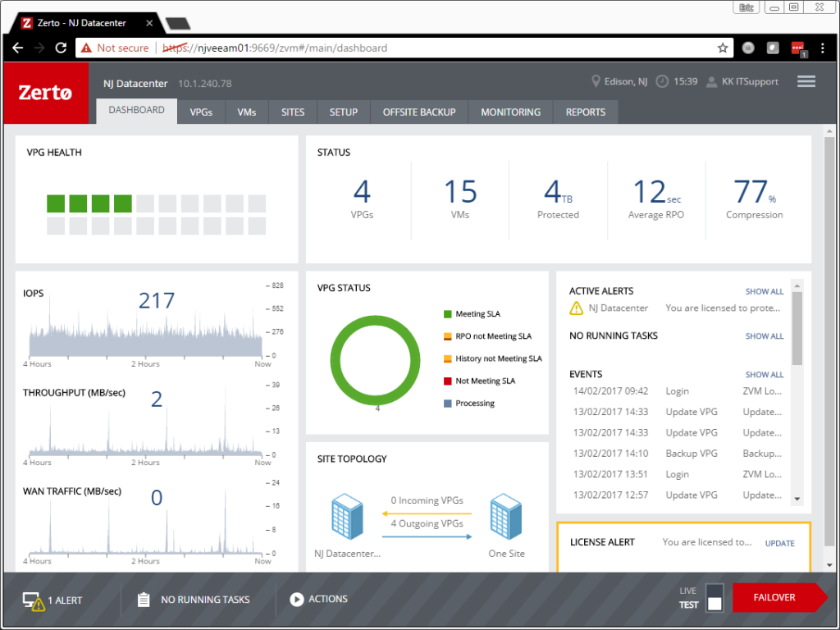This screenshot has width=840, height=630.
Task: Click UPDATE on the license alert
Action: (x=778, y=543)
